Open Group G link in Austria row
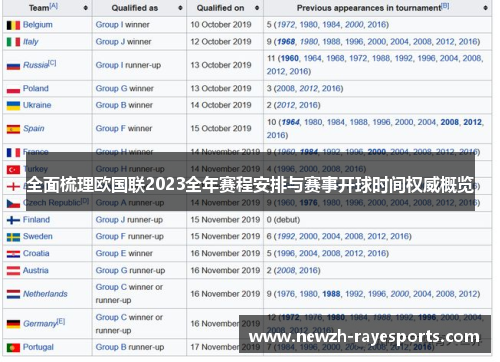The image size is (500, 362). point(111,270)
